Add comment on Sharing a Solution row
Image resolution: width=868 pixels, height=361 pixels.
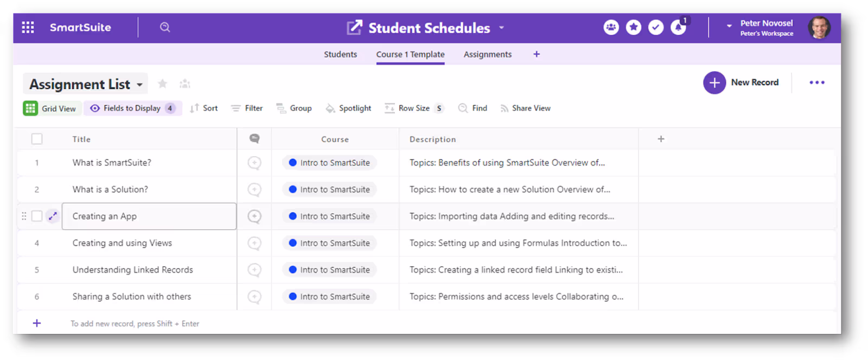(x=254, y=296)
